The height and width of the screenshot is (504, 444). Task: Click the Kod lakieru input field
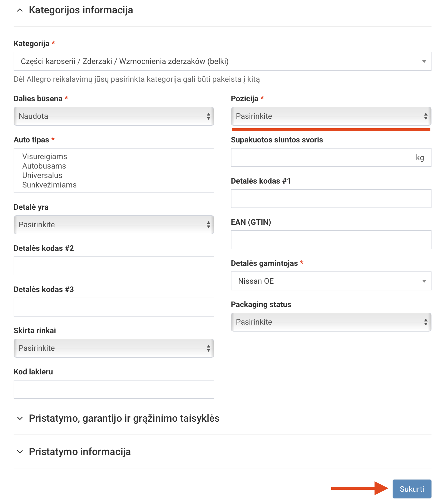coord(114,389)
